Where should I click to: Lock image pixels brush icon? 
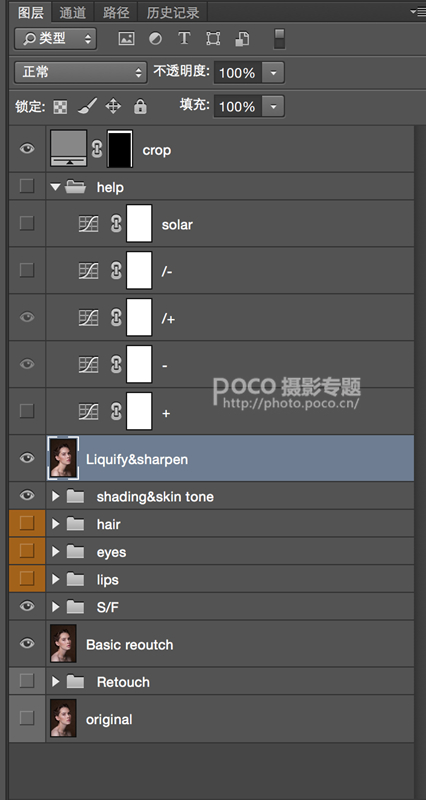pos(87,106)
